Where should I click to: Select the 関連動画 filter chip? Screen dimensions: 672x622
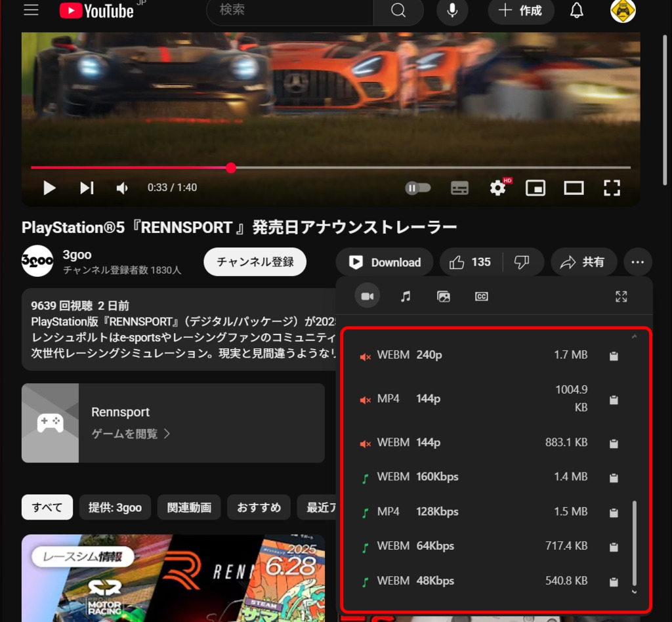(x=189, y=507)
